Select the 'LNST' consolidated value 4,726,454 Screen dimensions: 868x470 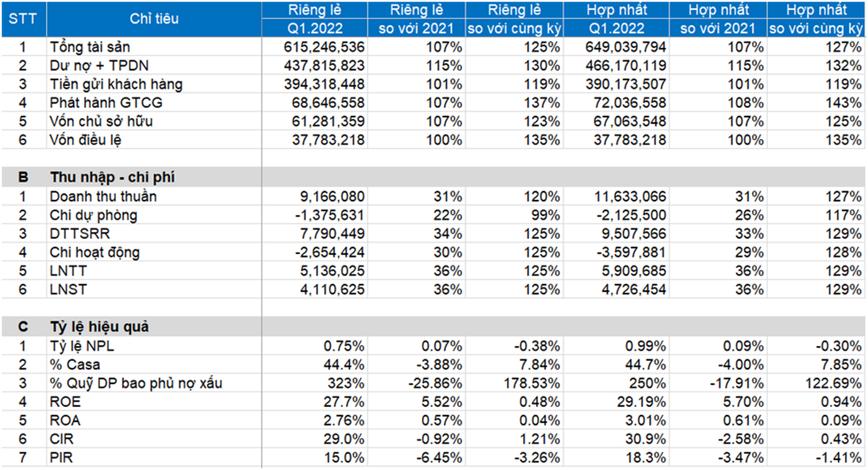[x=634, y=289]
